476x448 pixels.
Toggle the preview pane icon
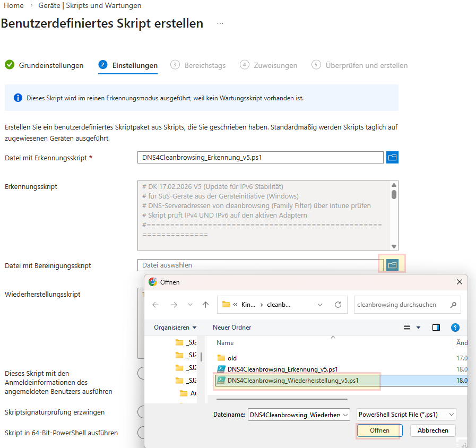436,328
